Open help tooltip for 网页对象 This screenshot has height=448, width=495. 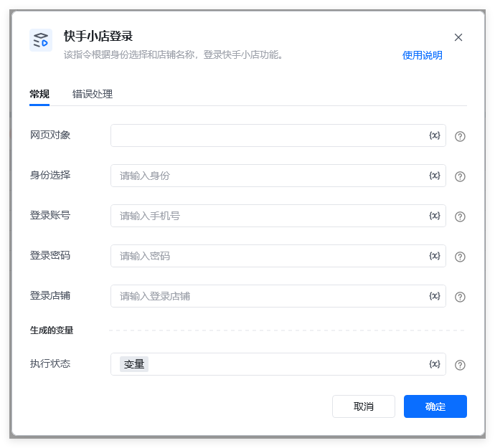pos(460,136)
